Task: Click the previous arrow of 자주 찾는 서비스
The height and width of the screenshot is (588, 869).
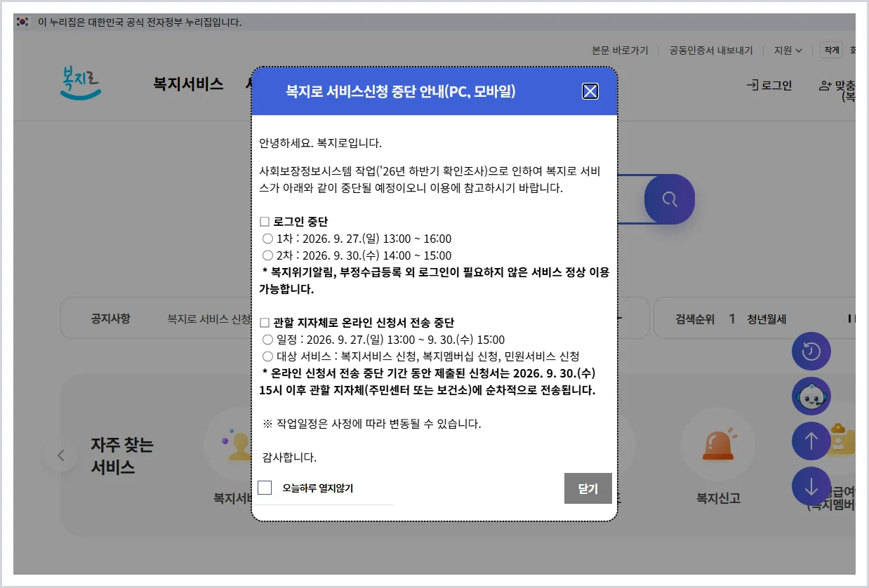Action: click(x=61, y=456)
